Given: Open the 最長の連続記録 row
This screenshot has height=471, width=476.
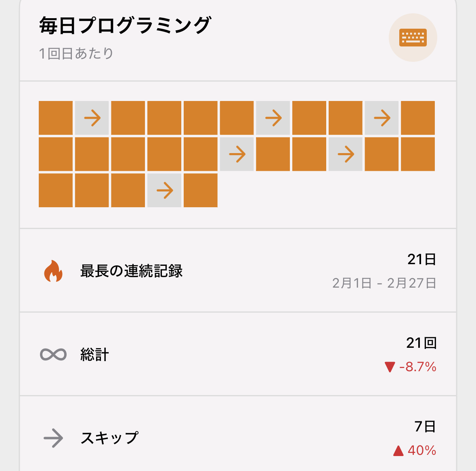Looking at the screenshot, I should pos(238,271).
